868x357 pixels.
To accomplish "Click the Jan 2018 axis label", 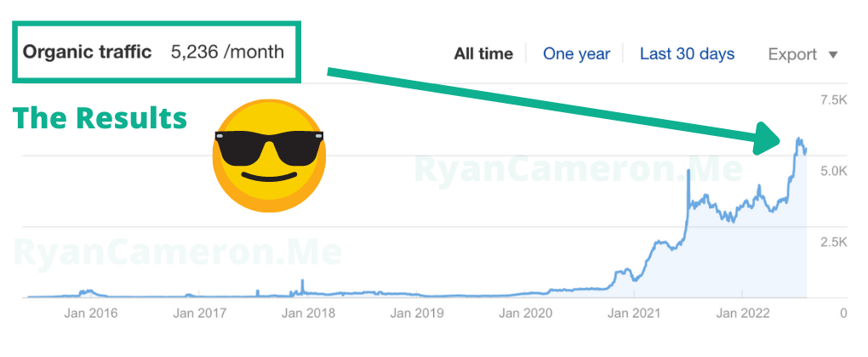I will pos(307,313).
